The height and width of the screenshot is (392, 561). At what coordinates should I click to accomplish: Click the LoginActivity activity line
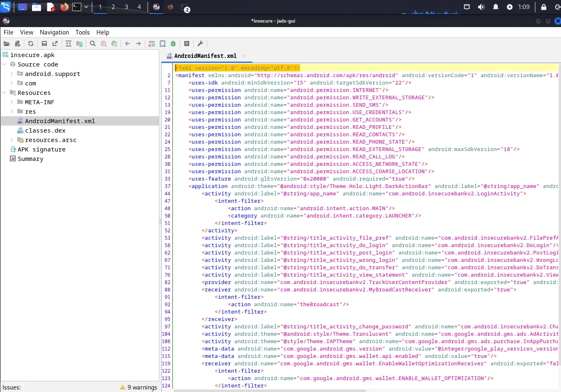point(364,194)
